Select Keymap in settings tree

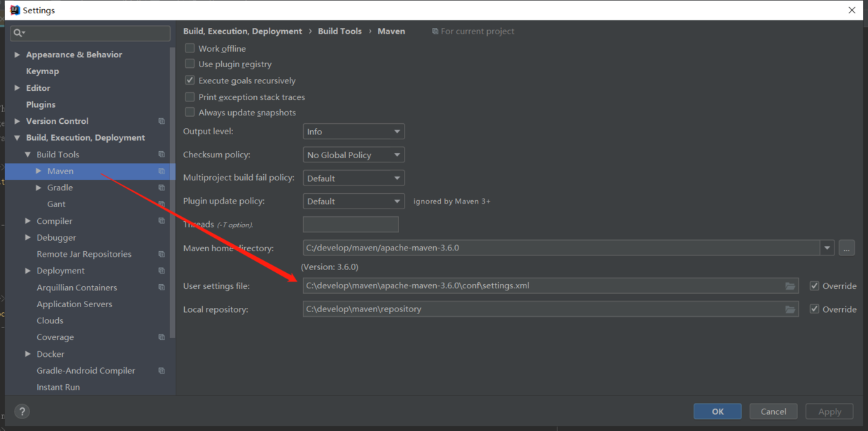click(x=43, y=71)
